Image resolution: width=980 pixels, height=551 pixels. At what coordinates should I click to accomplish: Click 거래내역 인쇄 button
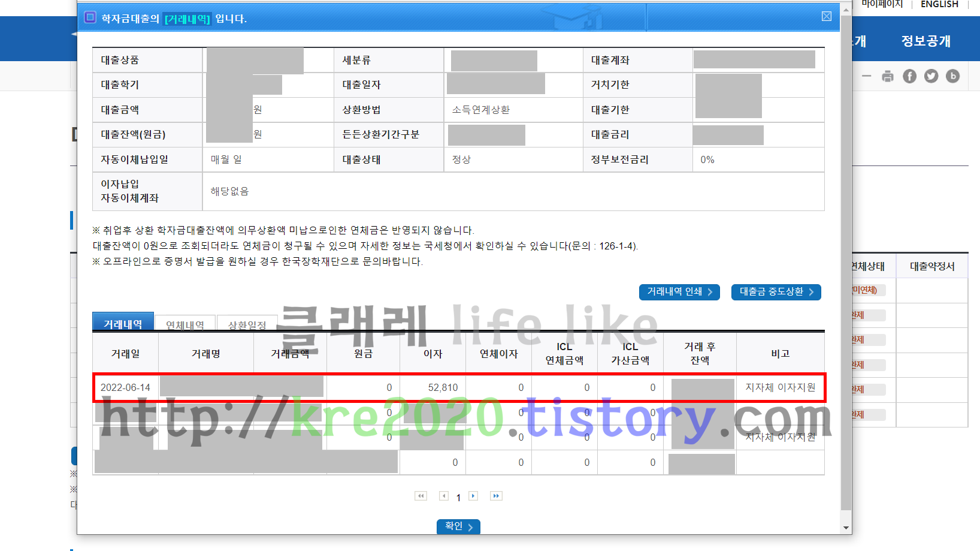[679, 292]
